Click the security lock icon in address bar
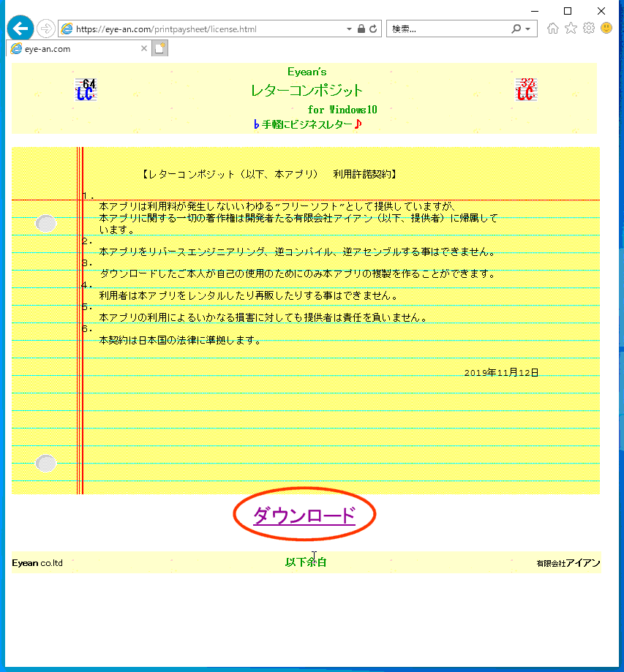The image size is (624, 672). click(x=361, y=29)
